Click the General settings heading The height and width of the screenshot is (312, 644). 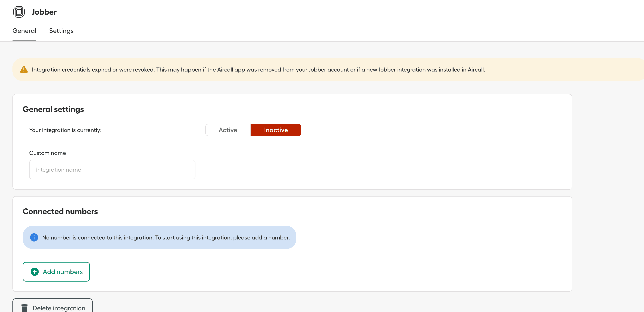(x=53, y=109)
